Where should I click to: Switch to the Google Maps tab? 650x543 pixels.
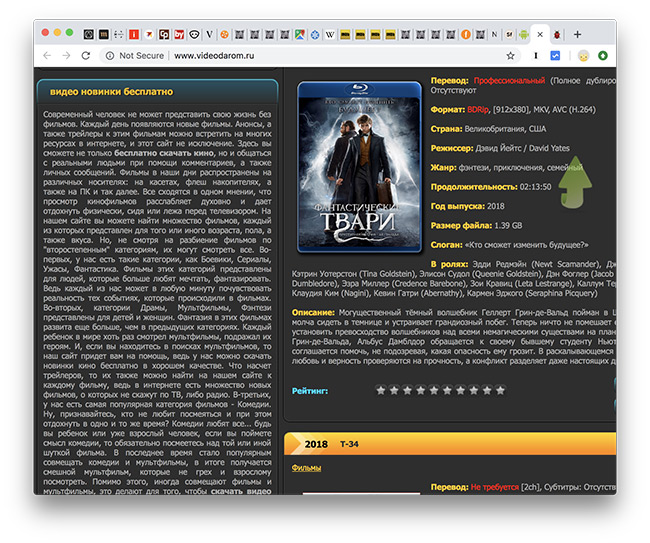pyautogui.click(x=300, y=34)
